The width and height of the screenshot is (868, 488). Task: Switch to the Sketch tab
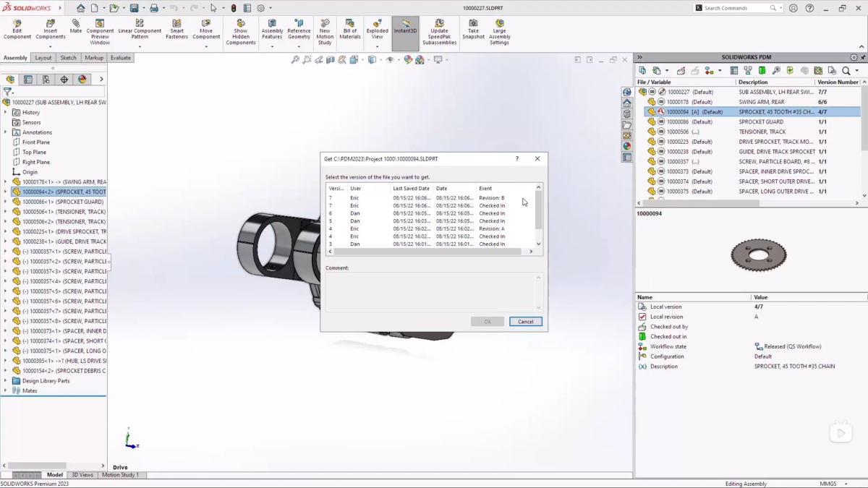pos(68,58)
